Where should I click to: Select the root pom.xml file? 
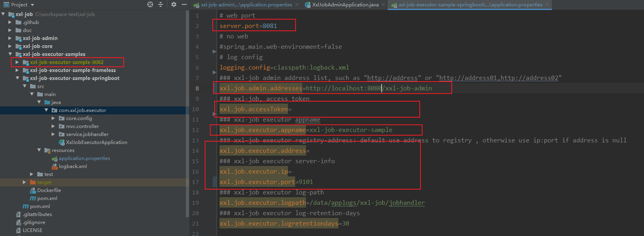(40, 206)
